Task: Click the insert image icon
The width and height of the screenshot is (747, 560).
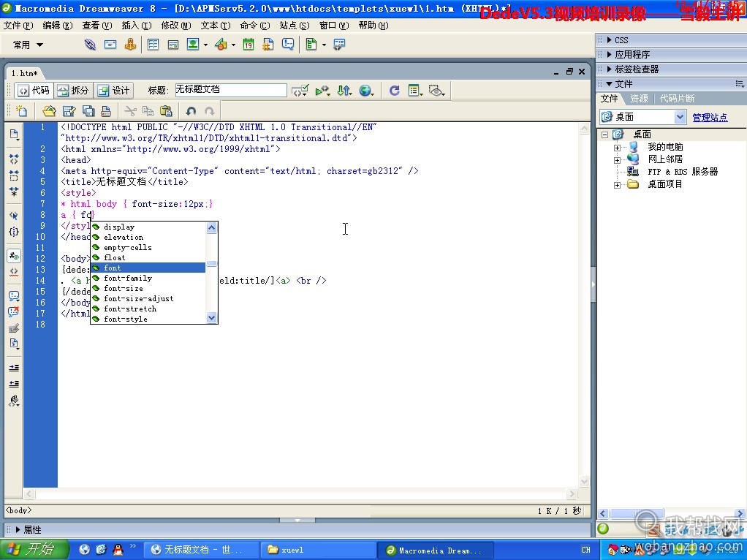Action: [x=193, y=45]
